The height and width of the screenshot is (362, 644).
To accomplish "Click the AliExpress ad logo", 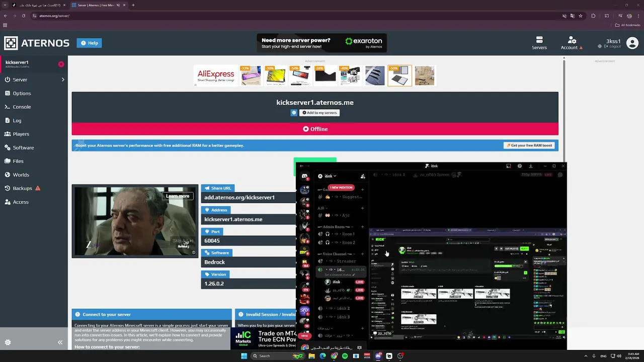I will click(x=216, y=75).
